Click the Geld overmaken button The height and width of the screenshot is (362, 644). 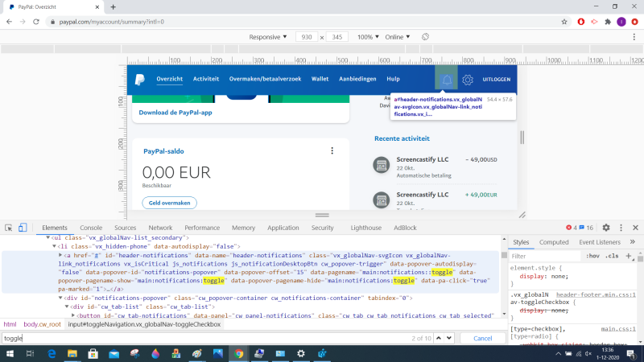point(170,203)
